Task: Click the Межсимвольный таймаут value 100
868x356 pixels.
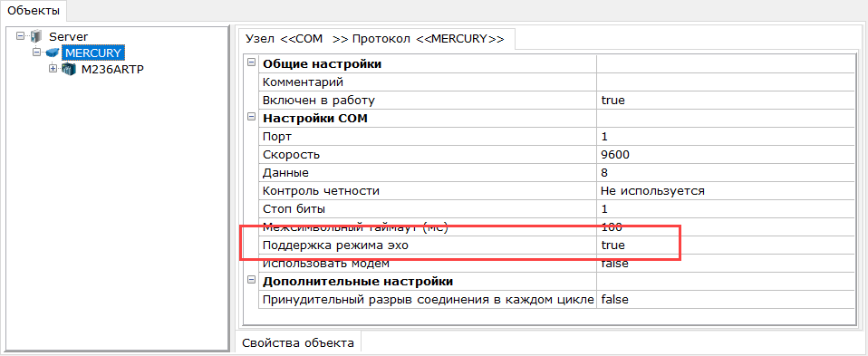Action: (x=726, y=227)
